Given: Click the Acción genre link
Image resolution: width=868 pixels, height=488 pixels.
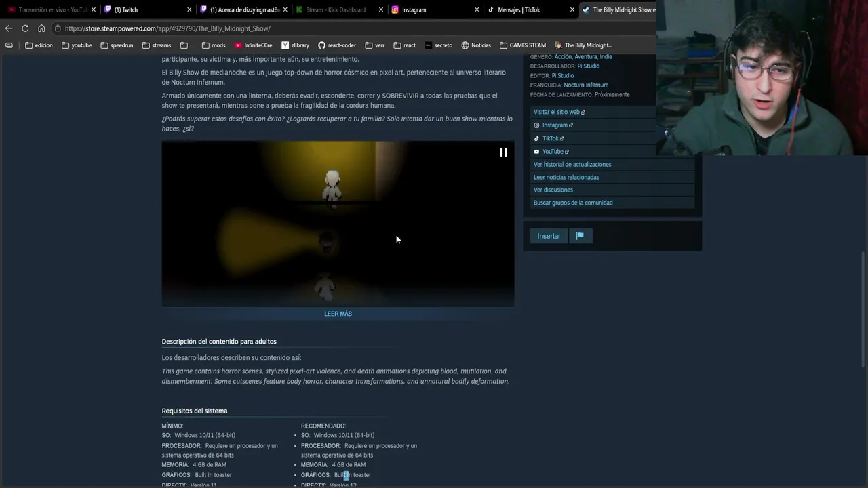Looking at the screenshot, I should (563, 57).
